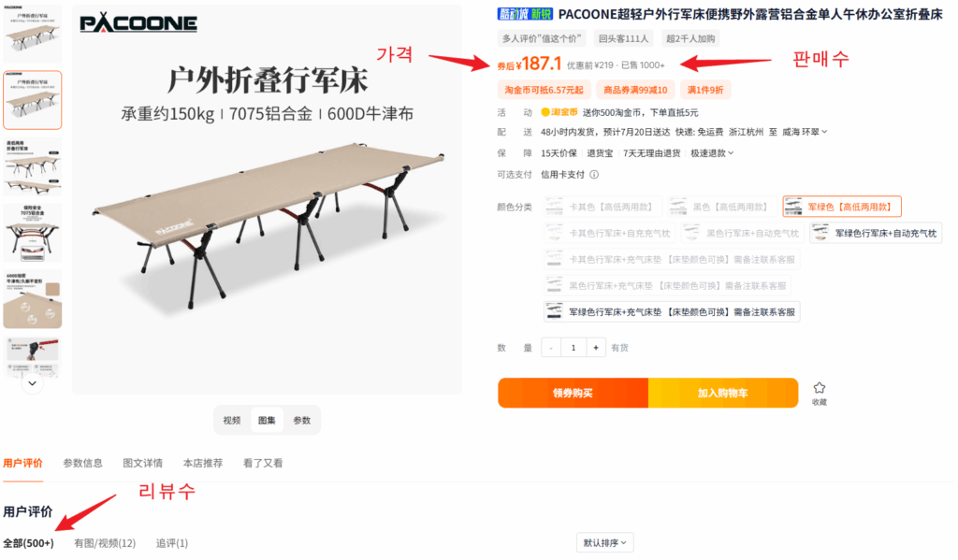Click the 酷动城 store badge icon
Viewport: 958px width, 560px height.
coord(525,14)
